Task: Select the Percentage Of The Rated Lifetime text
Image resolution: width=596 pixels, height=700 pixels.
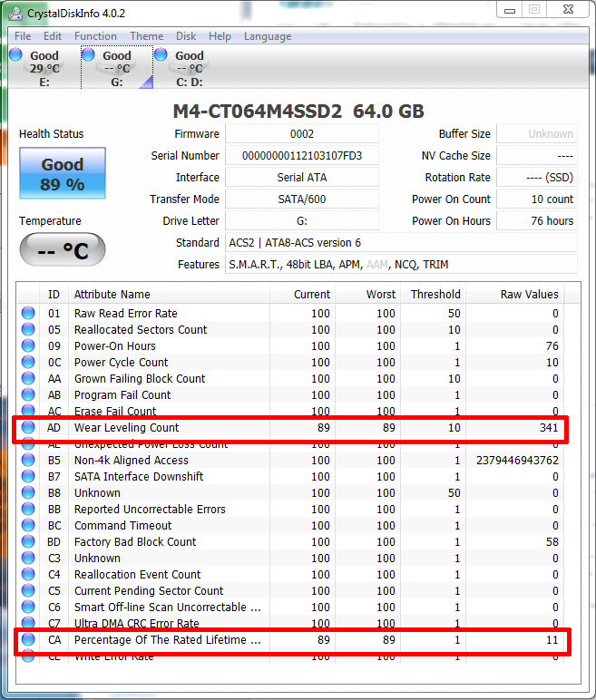Action: (x=167, y=640)
